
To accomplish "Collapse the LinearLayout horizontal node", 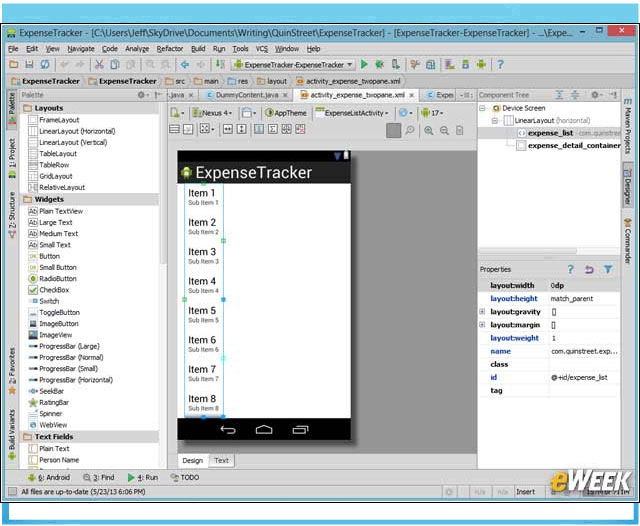I will [495, 120].
